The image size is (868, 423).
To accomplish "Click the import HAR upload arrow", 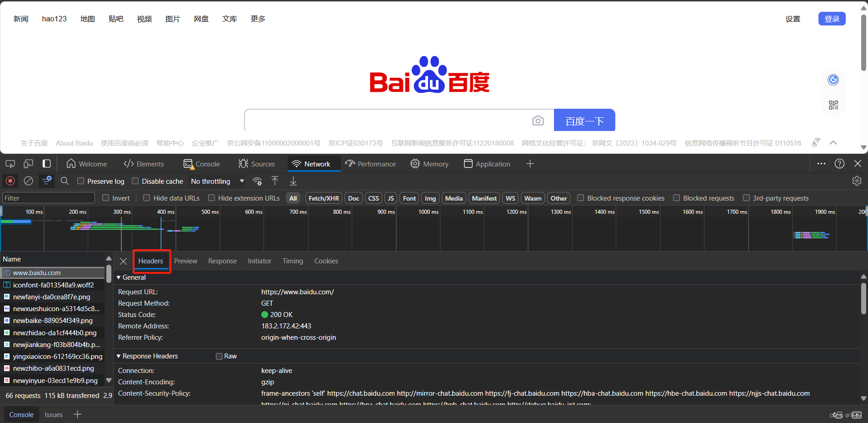I will pyautogui.click(x=275, y=181).
